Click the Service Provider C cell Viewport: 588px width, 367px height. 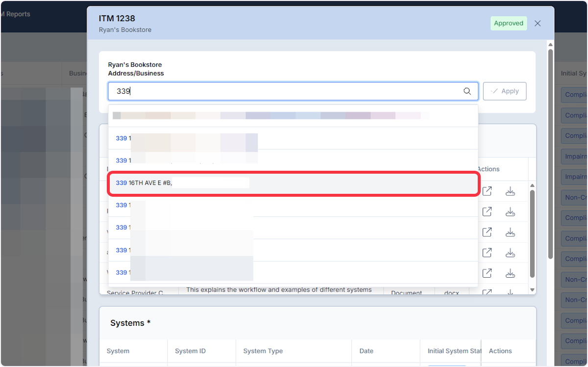(135, 292)
